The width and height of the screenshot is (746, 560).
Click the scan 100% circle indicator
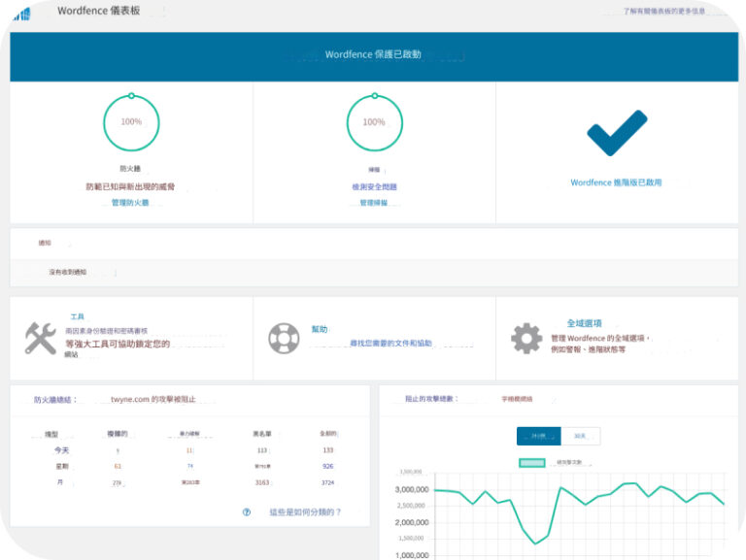(x=374, y=122)
